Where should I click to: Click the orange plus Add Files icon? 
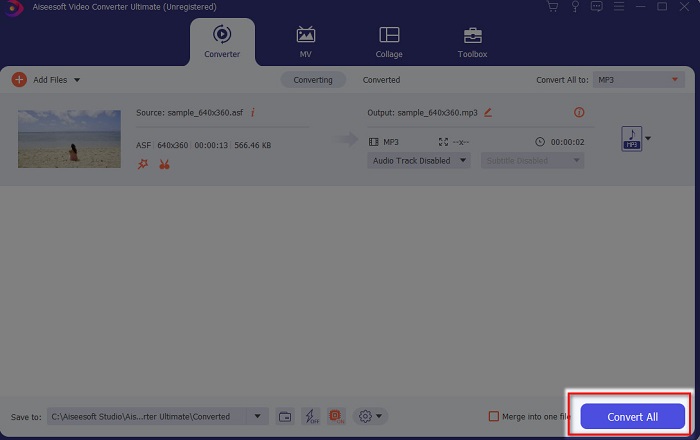click(19, 80)
